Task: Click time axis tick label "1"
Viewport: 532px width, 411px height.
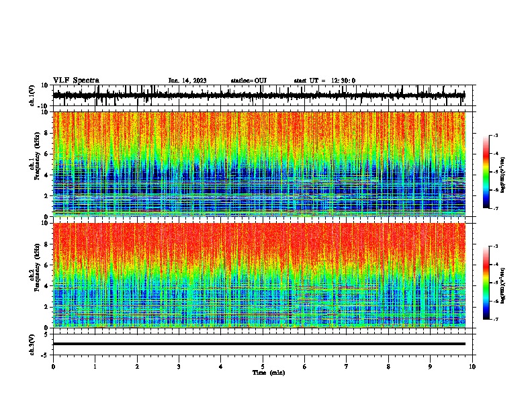Action: (95, 367)
